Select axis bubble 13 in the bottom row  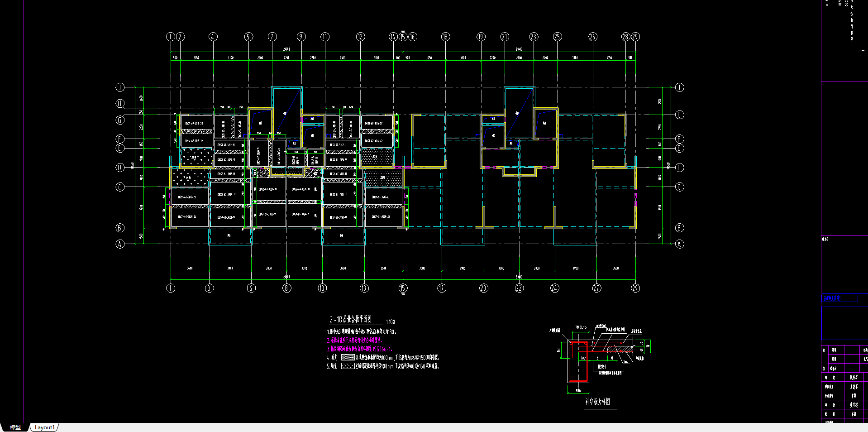364,288
